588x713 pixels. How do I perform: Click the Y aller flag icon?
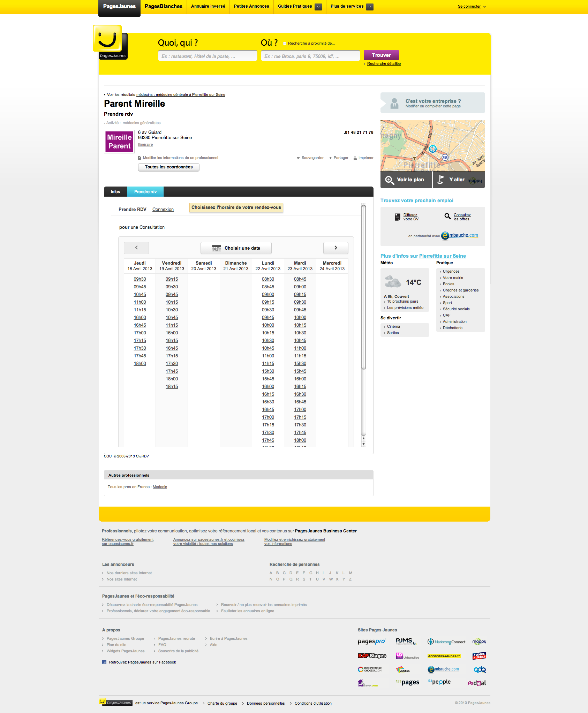pyautogui.click(x=441, y=180)
